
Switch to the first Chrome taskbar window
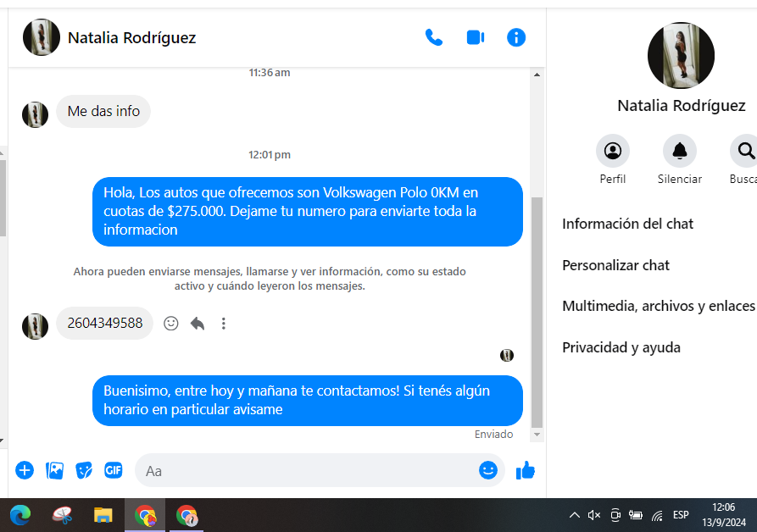pyautogui.click(x=145, y=515)
